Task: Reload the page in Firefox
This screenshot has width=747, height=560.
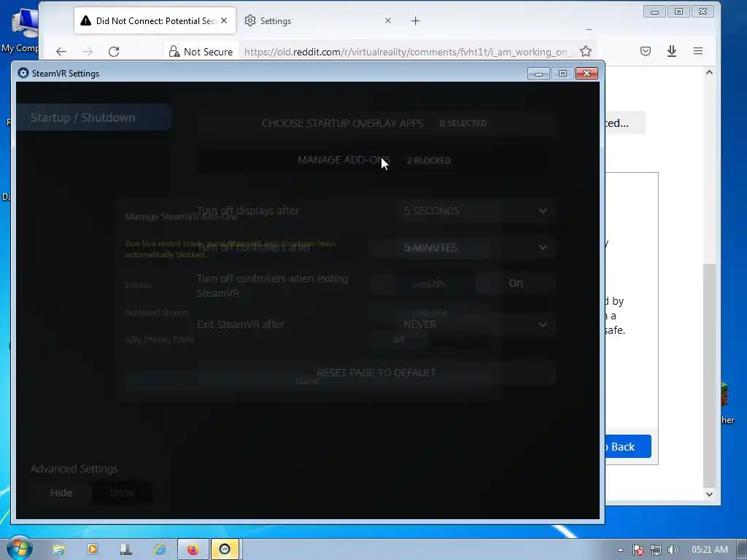Action: tap(114, 52)
